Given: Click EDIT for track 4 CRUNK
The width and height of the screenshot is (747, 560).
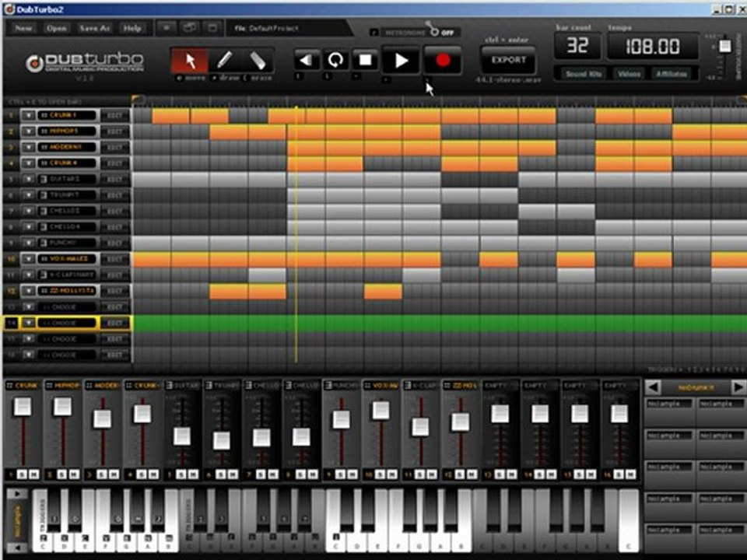Looking at the screenshot, I should coord(115,163).
